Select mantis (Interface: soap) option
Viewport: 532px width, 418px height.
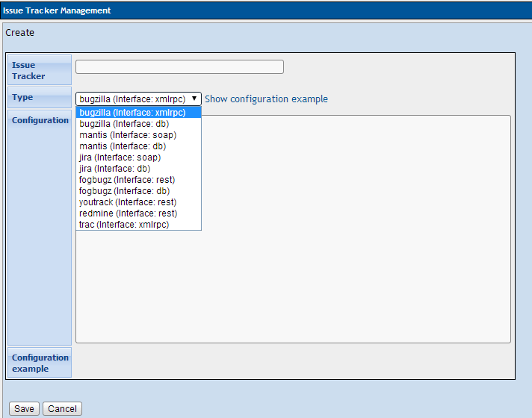click(x=138, y=135)
